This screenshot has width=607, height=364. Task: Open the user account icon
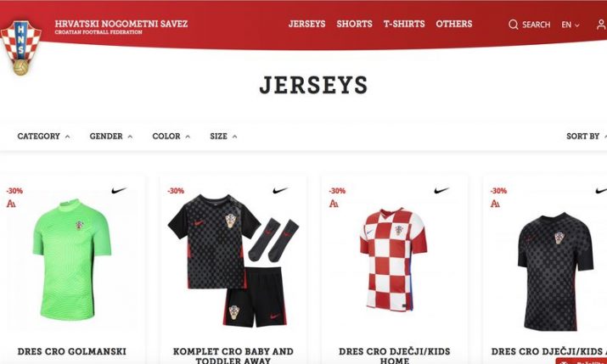[x=601, y=25]
